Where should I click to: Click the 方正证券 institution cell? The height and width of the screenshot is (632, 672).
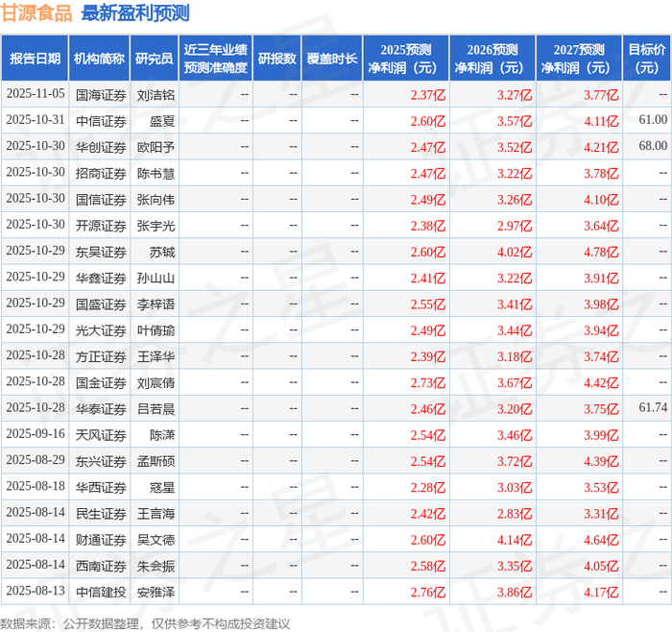point(101,356)
